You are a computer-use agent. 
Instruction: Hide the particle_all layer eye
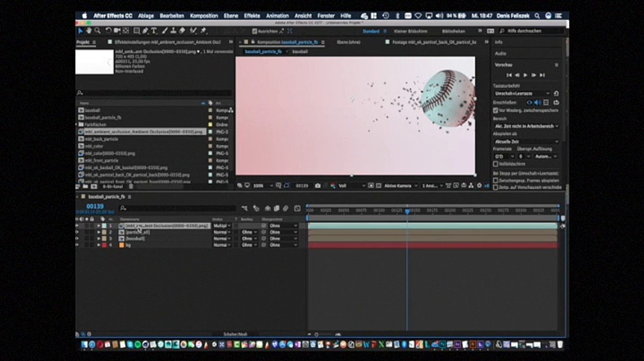click(77, 233)
